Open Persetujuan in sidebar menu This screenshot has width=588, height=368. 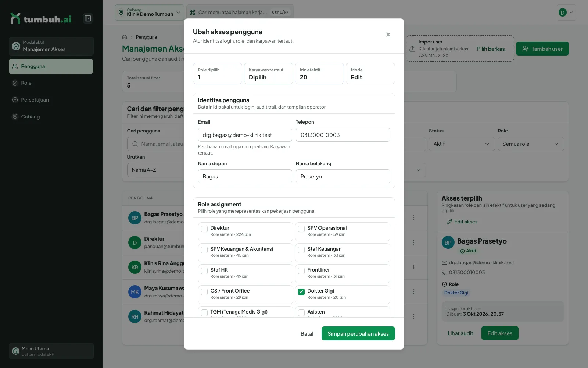[51, 100]
